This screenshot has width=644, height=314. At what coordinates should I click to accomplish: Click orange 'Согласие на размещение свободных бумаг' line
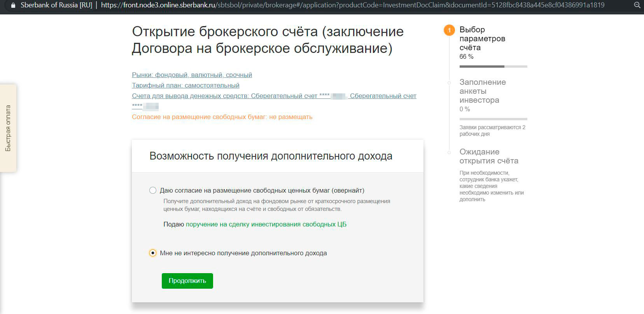(222, 117)
